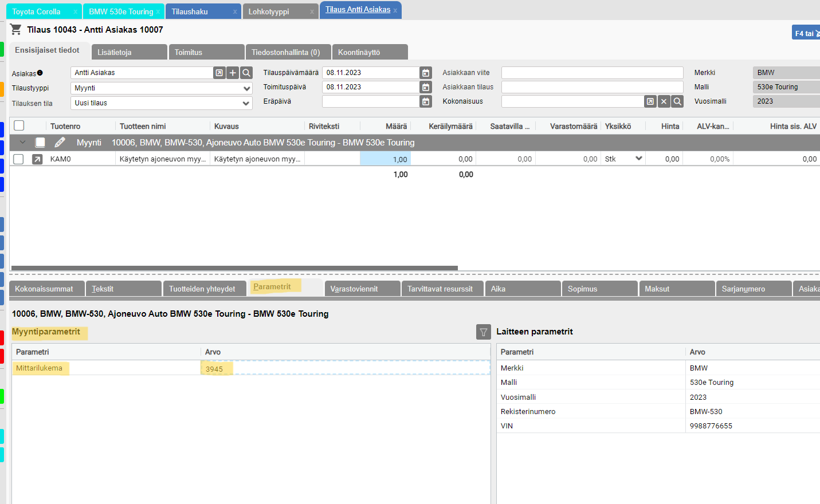Close the Tilaus Antti Asiakas tab
Image resolution: width=820 pixels, height=504 pixels.
pos(395,10)
